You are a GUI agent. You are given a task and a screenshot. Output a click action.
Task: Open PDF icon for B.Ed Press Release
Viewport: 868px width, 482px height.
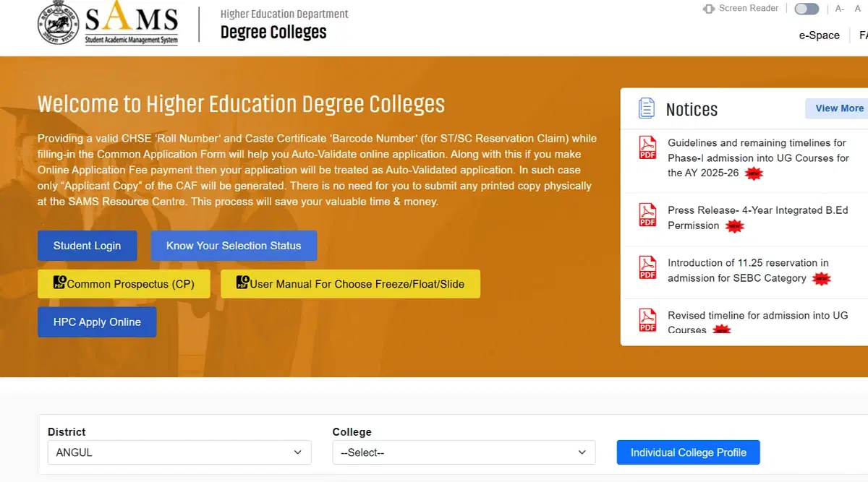[x=647, y=215]
